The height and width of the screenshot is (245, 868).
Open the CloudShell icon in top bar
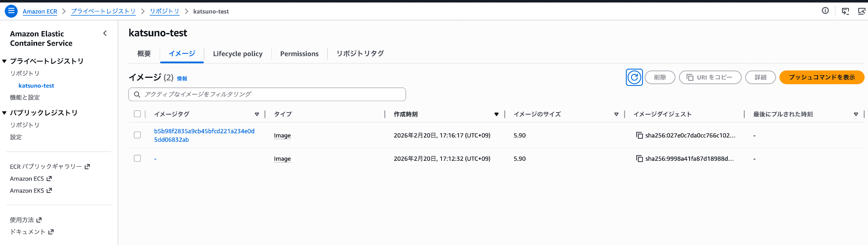tap(845, 11)
